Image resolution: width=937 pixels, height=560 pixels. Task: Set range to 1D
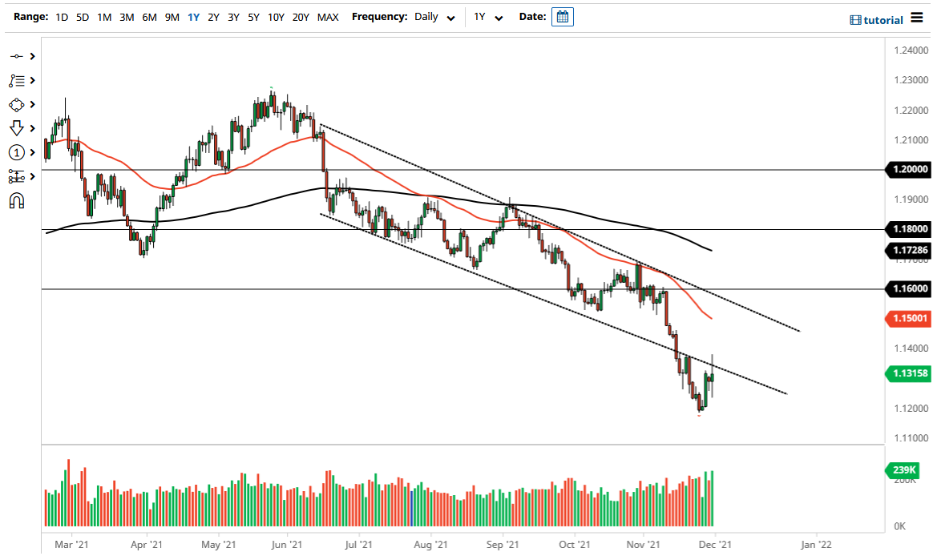click(x=61, y=17)
